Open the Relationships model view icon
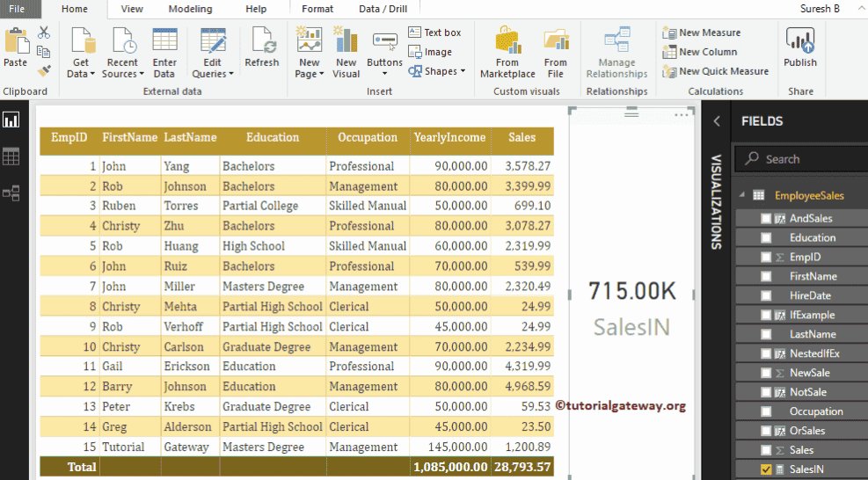Viewport: 868px width, 480px height. pos(11,193)
